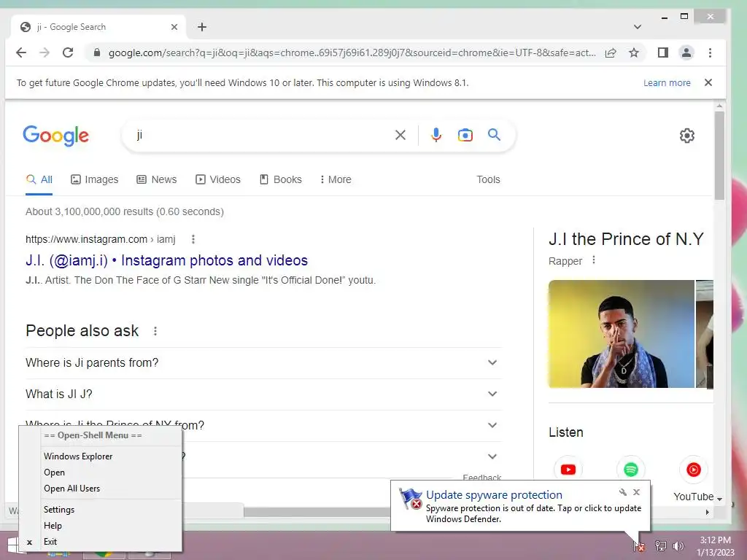Dismiss the Chrome update info bar
This screenshot has width=747, height=560.
[708, 82]
